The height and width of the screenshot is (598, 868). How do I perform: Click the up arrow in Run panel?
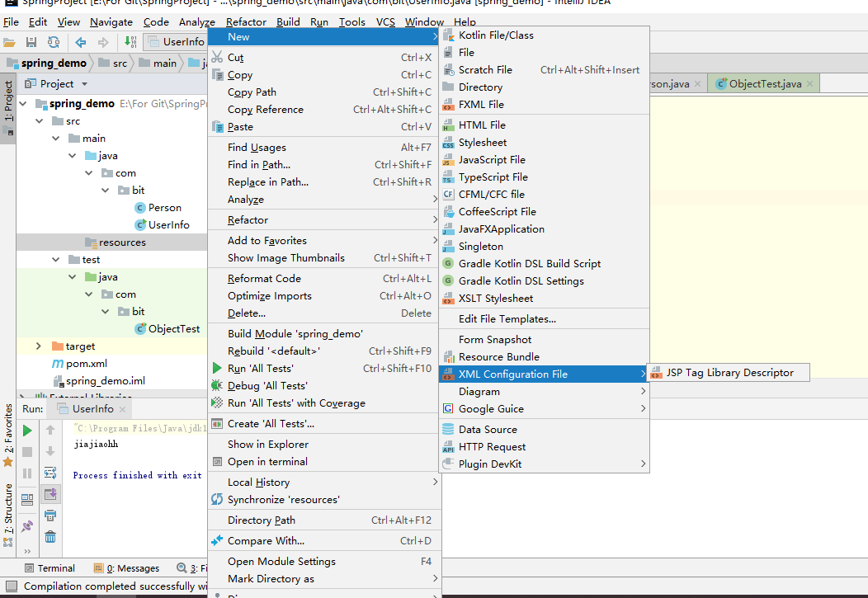coord(50,430)
